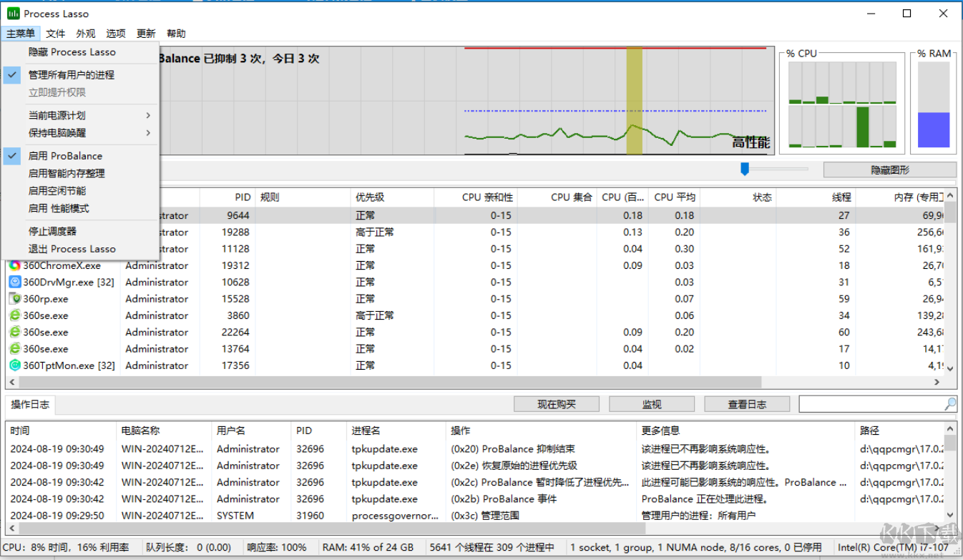Click the 现在购买 button
This screenshot has width=963, height=560.
click(x=557, y=404)
